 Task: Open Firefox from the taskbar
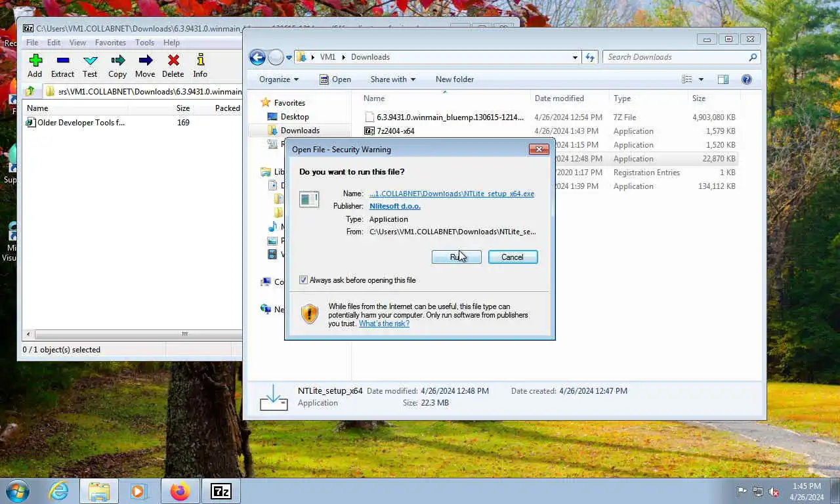(x=180, y=491)
